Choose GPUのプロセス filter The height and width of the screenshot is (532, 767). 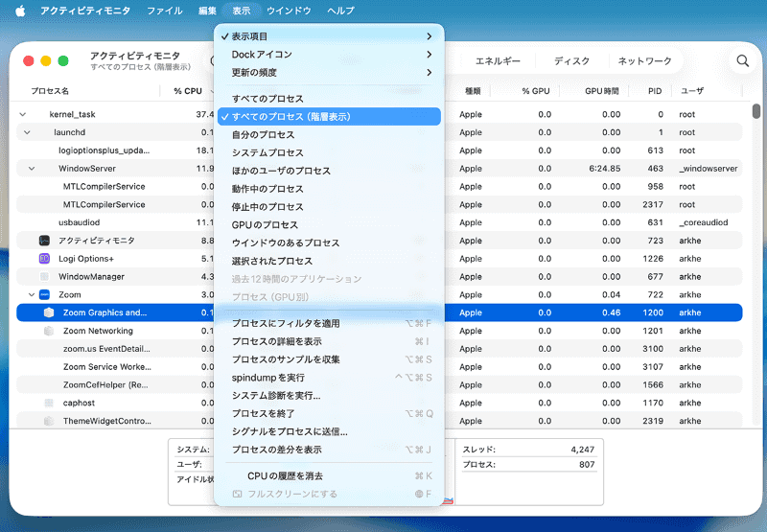[329, 225]
